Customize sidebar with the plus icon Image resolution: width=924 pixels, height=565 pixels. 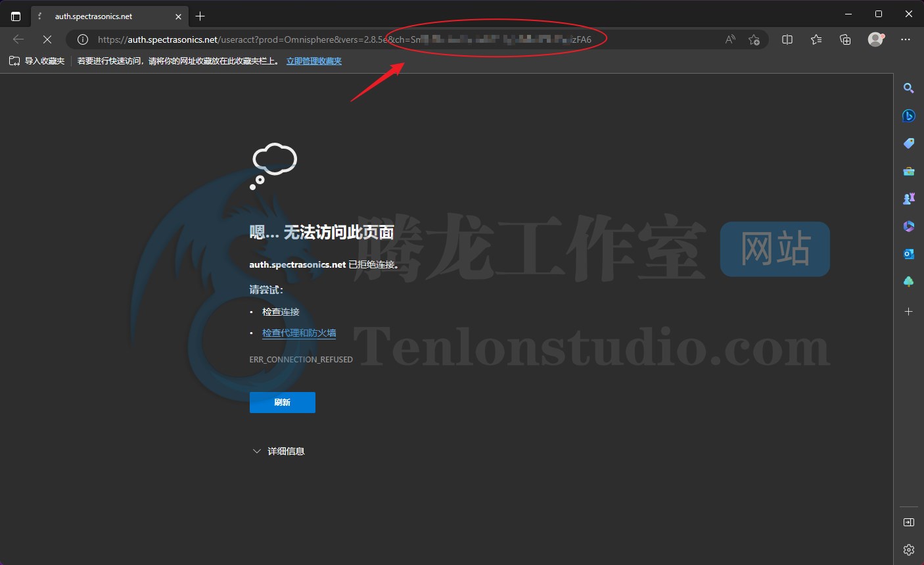coord(909,311)
